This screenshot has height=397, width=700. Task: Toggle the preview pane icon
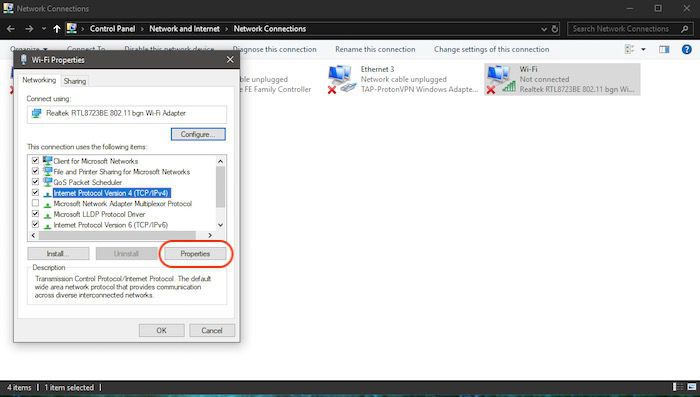pyautogui.click(x=664, y=49)
